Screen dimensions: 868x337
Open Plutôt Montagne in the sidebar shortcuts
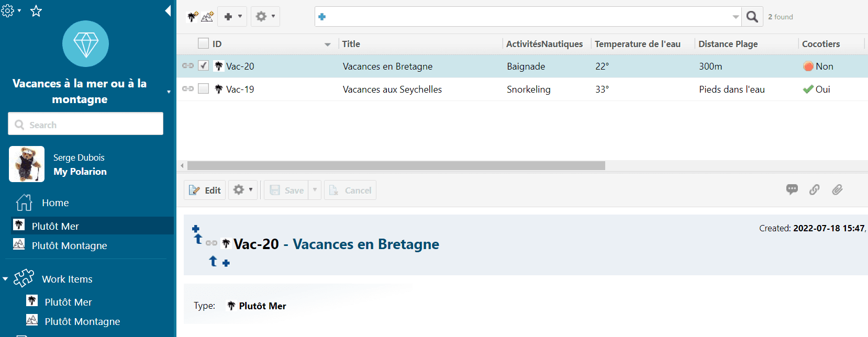pos(69,245)
